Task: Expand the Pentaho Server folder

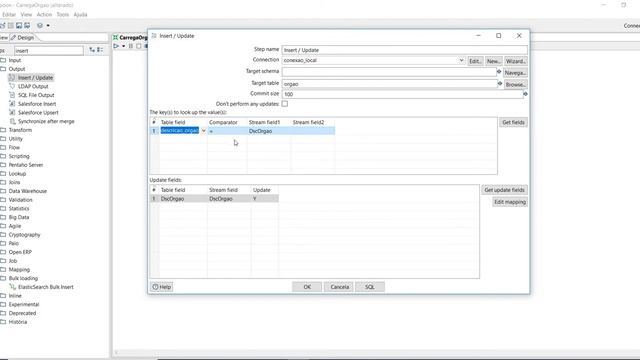Action: pyautogui.click(x=3, y=165)
